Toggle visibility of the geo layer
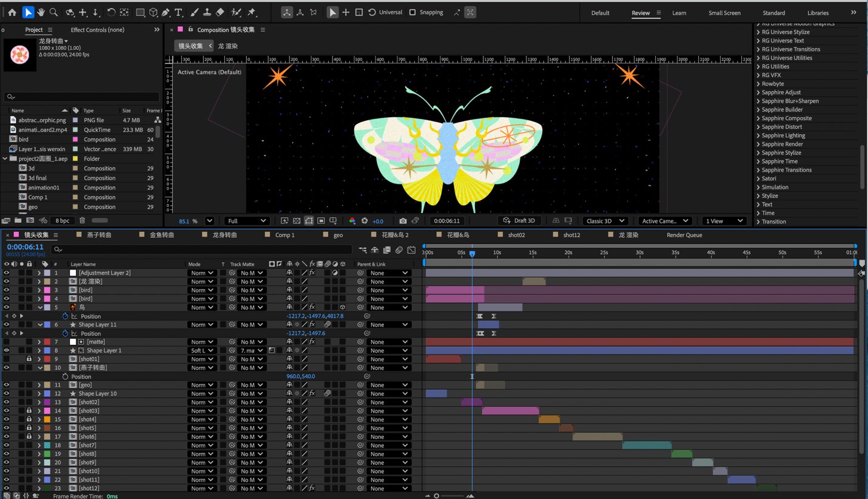This screenshot has width=868, height=499. (7, 385)
